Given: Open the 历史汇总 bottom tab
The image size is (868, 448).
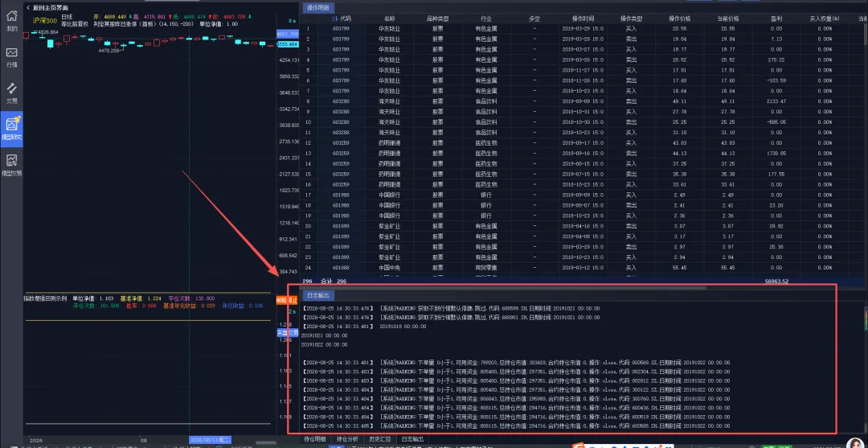Looking at the screenshot, I should tap(379, 438).
